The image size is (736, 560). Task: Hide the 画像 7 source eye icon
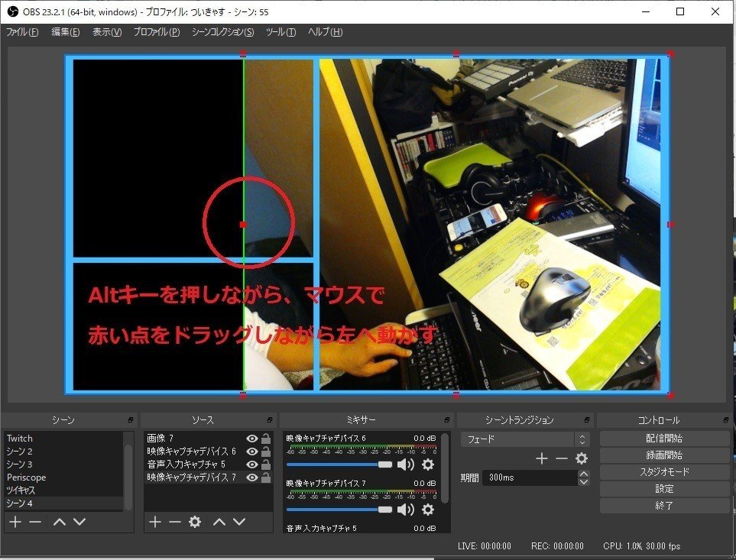coord(251,439)
